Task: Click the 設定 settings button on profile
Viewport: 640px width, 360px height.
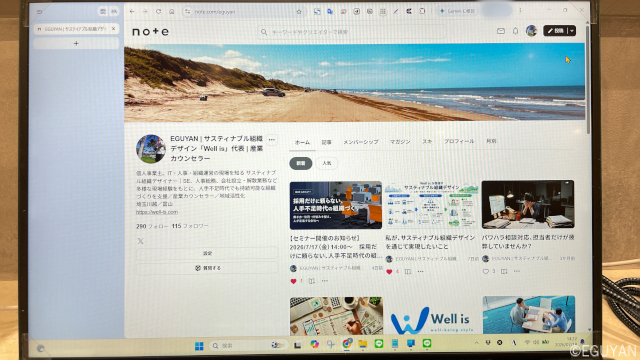Action: coord(207,253)
